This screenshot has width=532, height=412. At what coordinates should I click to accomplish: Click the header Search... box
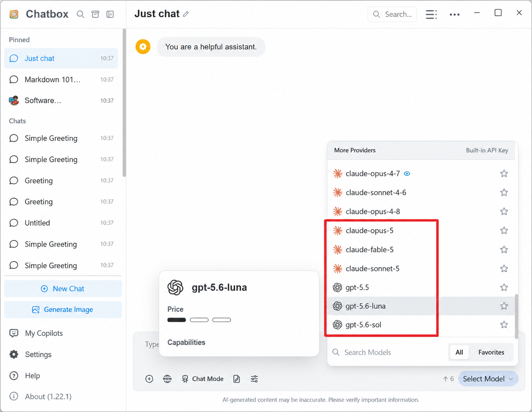pyautogui.click(x=392, y=14)
